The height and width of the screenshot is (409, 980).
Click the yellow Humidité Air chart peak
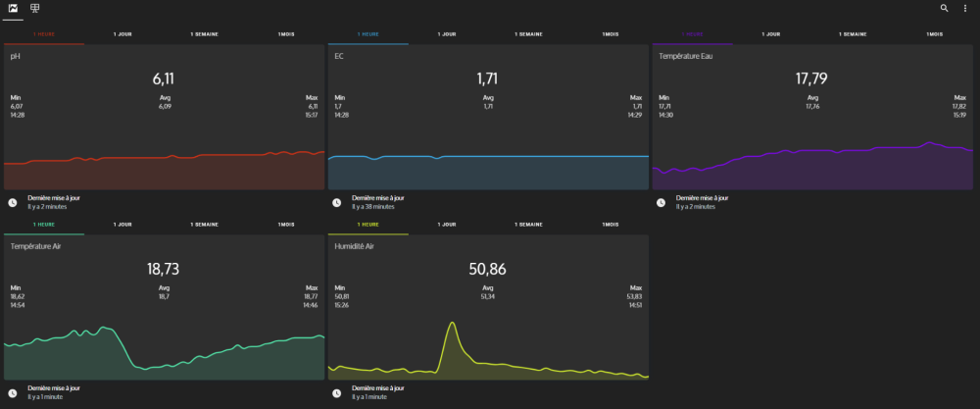[452, 324]
